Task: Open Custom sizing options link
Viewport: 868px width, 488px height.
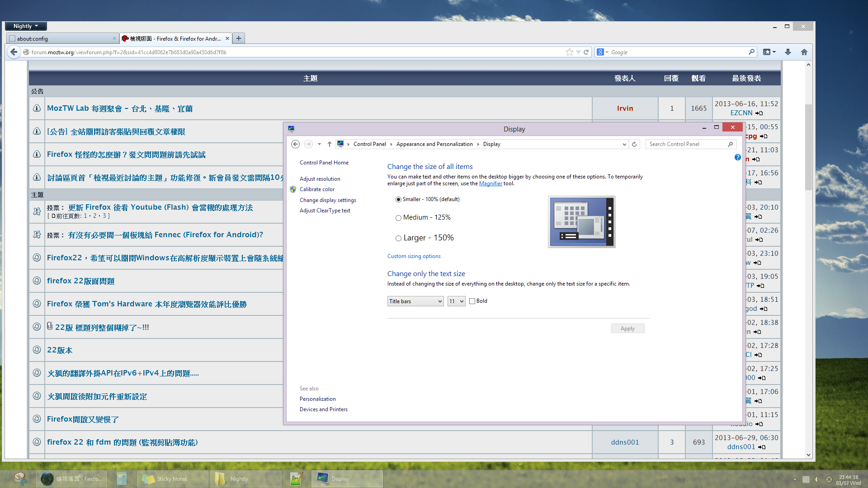Action: click(x=414, y=256)
